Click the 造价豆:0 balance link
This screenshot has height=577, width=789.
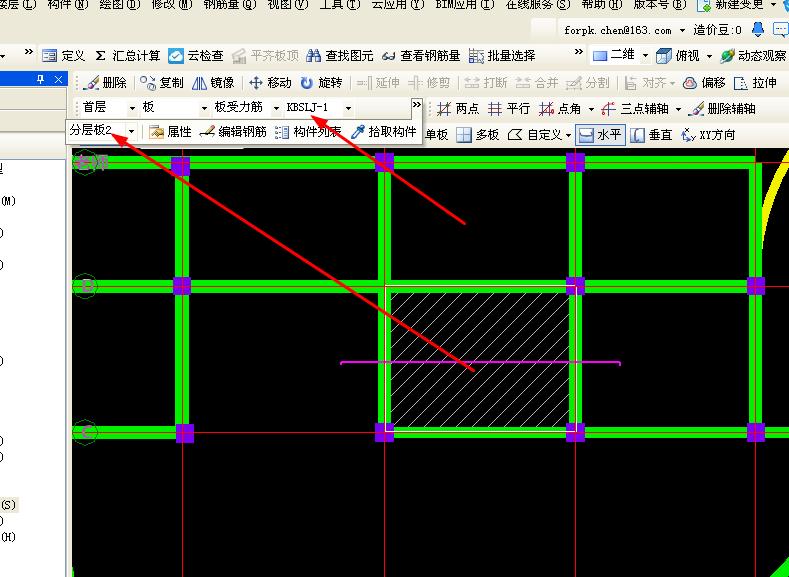tap(718, 30)
